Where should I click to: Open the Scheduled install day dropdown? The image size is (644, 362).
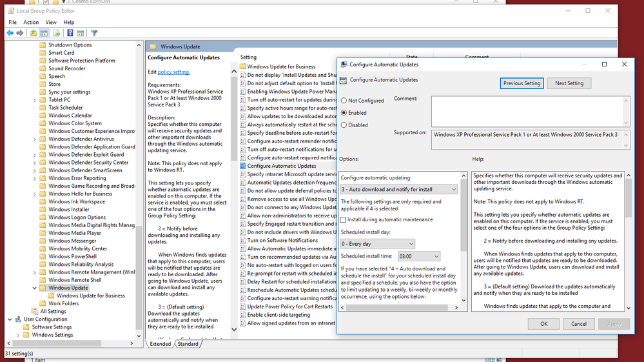(x=377, y=244)
